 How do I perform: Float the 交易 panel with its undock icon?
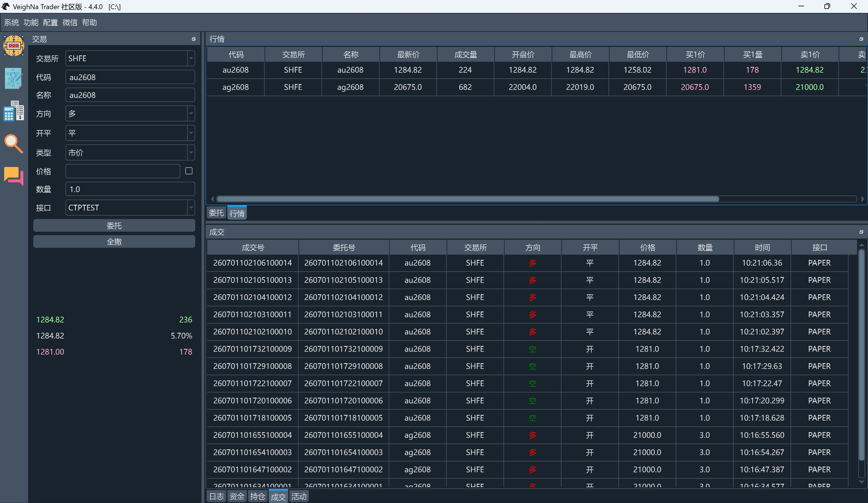point(193,39)
